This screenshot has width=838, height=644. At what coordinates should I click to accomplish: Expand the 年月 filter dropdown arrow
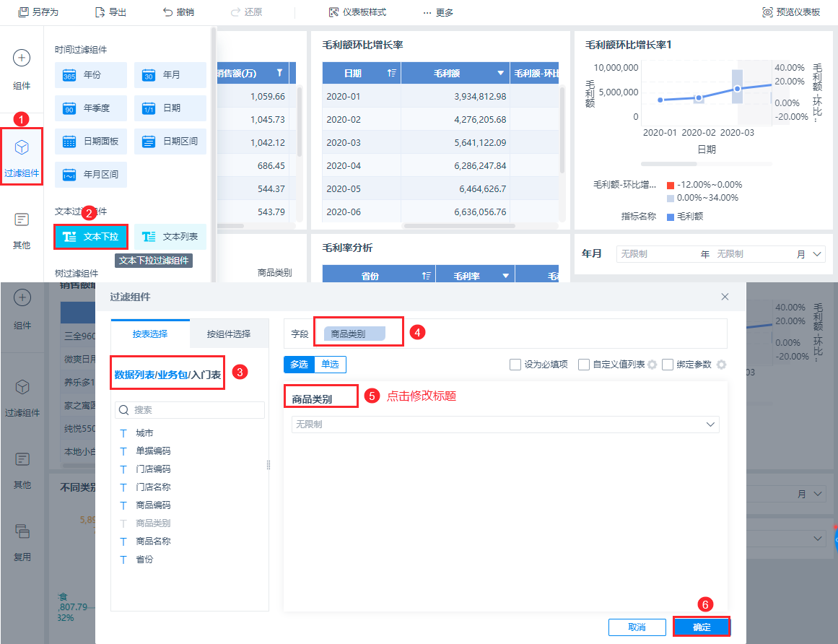[816, 254]
